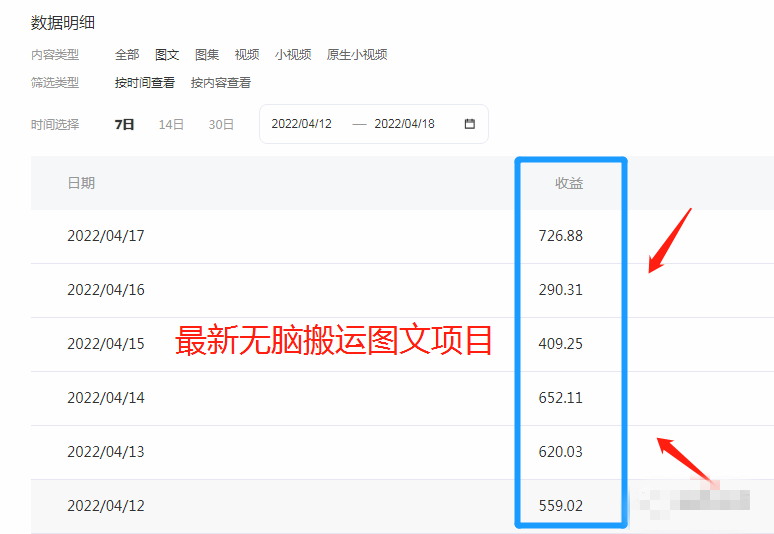This screenshot has height=534, width=774.
Task: Select 按时间查看 filter type
Action: (145, 83)
